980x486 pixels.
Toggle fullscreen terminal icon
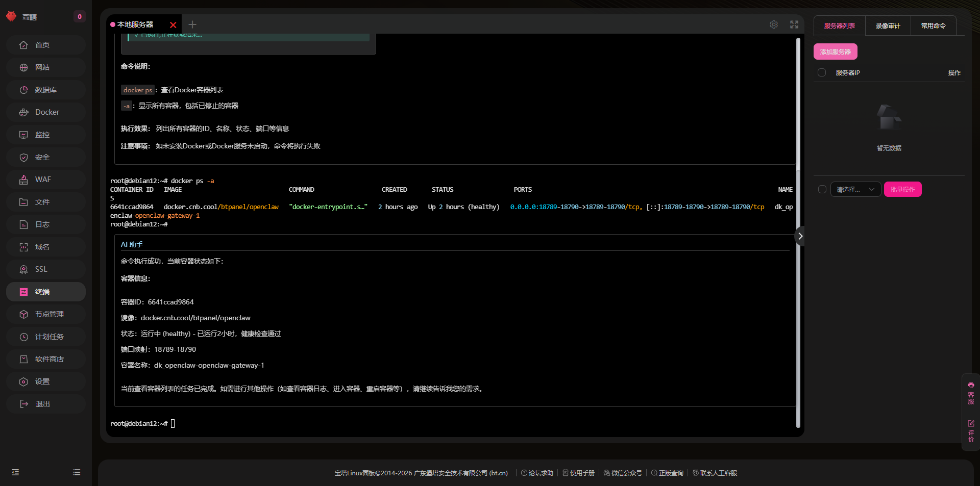[794, 24]
